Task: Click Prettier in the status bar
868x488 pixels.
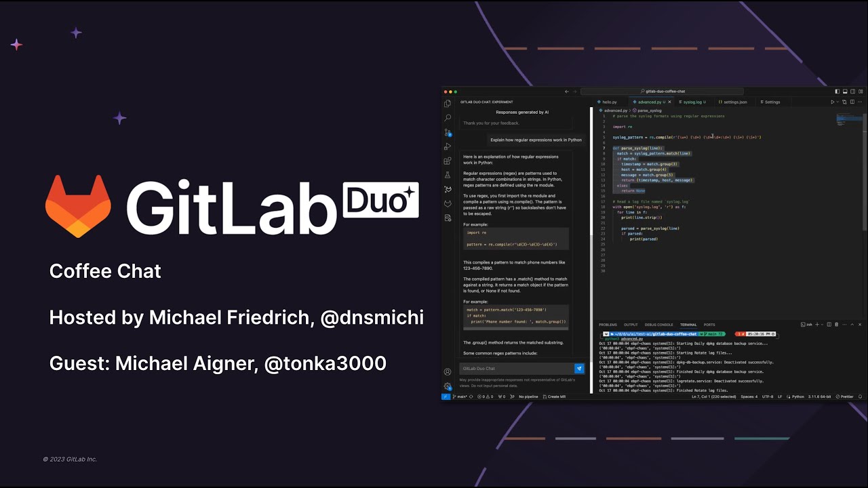Action: point(844,396)
